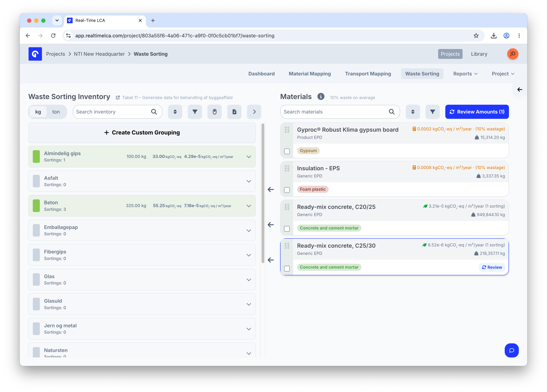Expand the Asfalt grouping
The height and width of the screenshot is (392, 547).
249,181
